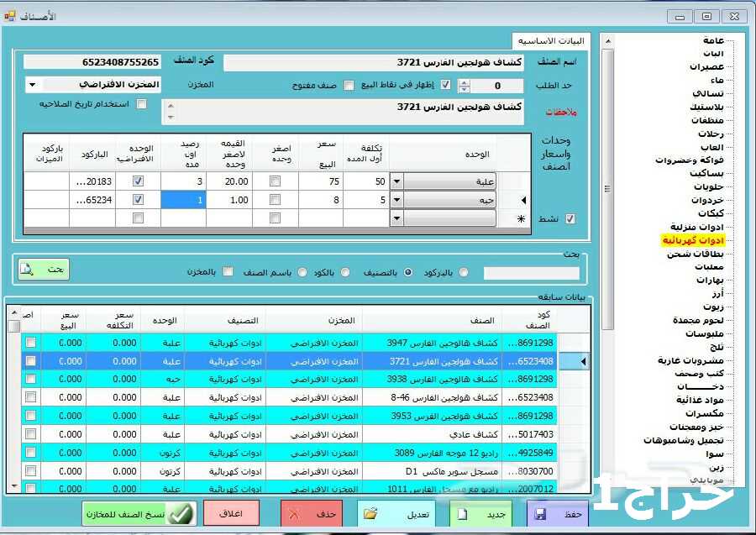
Task: Select the بالباركود radio button
Action: (x=464, y=272)
